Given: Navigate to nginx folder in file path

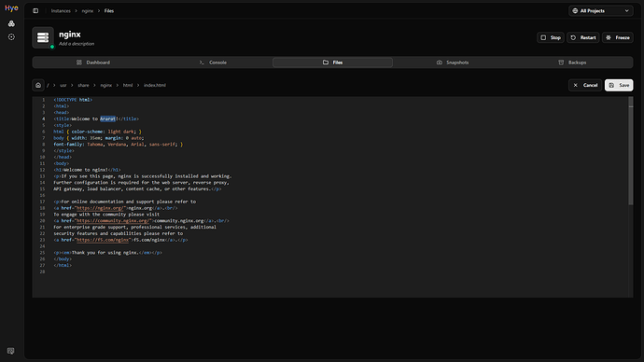Looking at the screenshot, I should (106, 86).
